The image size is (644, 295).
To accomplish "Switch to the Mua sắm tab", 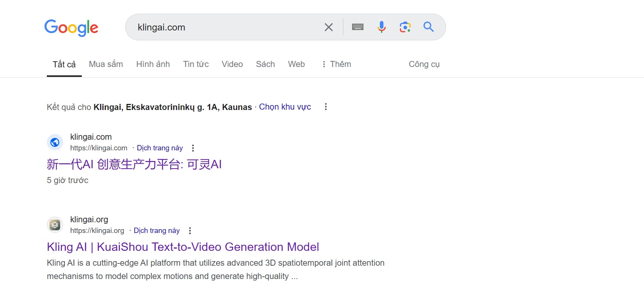I will point(106,64).
